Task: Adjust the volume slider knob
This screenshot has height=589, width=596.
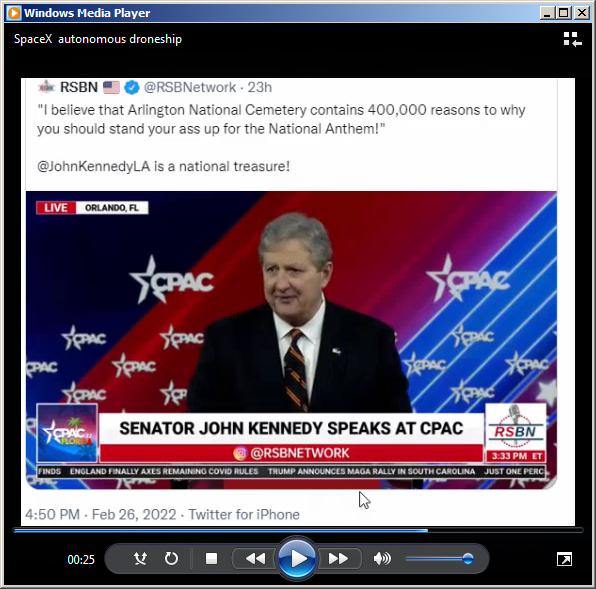Action: 468,559
